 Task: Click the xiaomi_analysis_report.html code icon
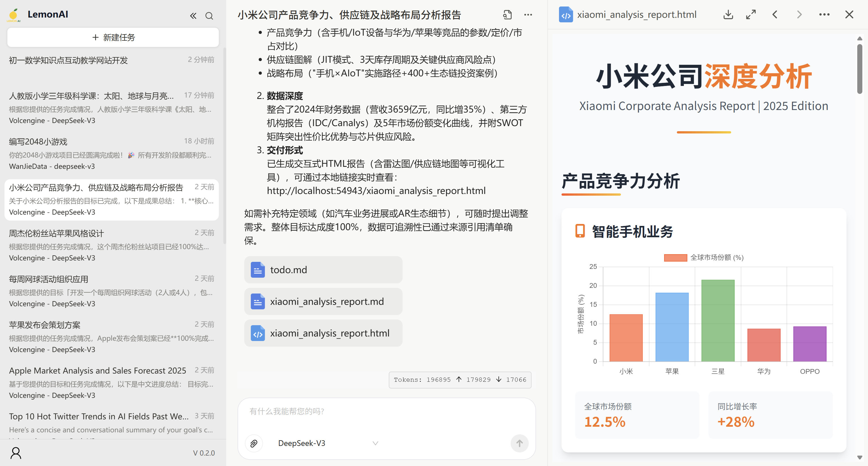click(x=258, y=333)
